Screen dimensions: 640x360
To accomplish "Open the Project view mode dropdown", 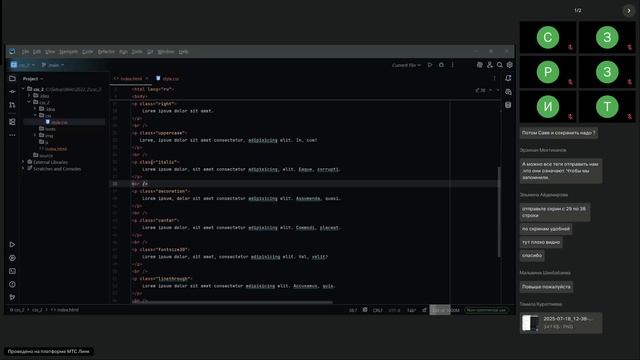I will click(x=33, y=78).
